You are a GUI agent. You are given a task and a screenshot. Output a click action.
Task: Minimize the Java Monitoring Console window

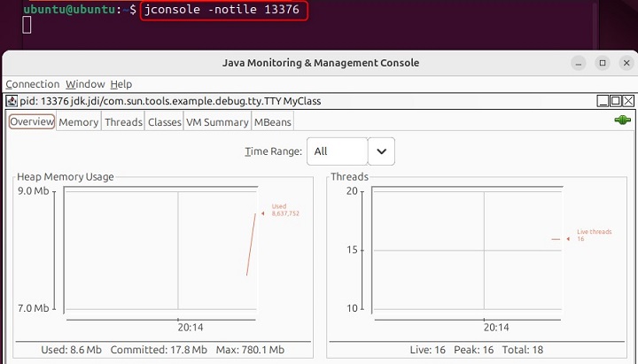(x=578, y=63)
